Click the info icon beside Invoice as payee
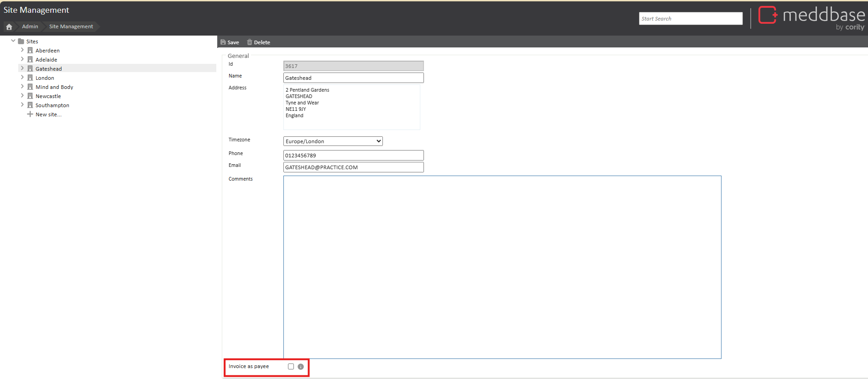868x379 pixels. [301, 367]
